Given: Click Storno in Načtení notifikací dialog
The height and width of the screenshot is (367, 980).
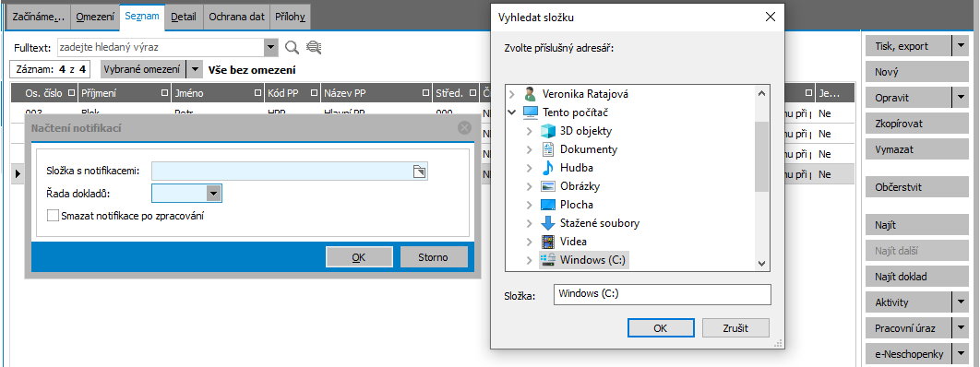Looking at the screenshot, I should pyautogui.click(x=434, y=256).
